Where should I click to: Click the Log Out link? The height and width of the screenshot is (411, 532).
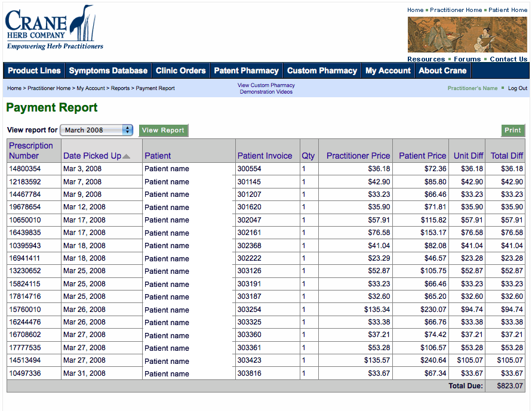pos(517,88)
